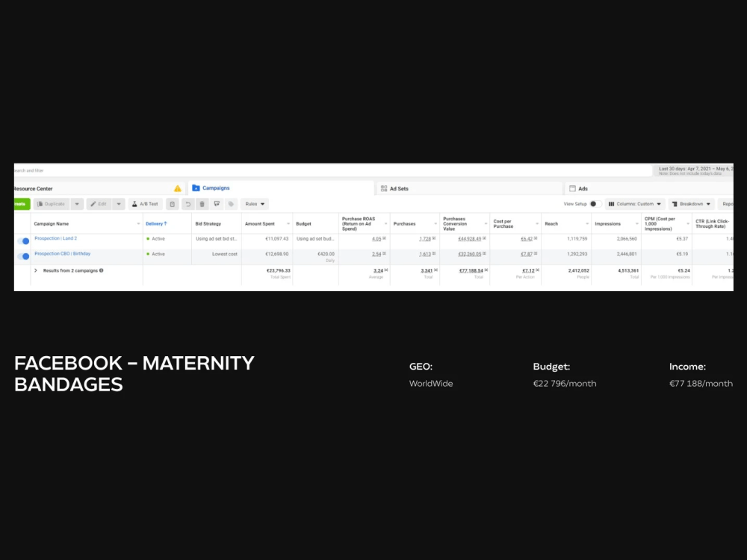Screen dimensions: 747x560
Task: Open Purchases column header menu arrow
Action: [436, 224]
